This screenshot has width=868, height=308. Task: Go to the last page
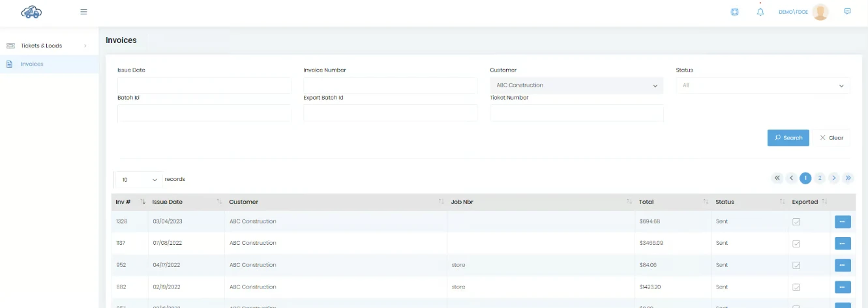tap(848, 178)
